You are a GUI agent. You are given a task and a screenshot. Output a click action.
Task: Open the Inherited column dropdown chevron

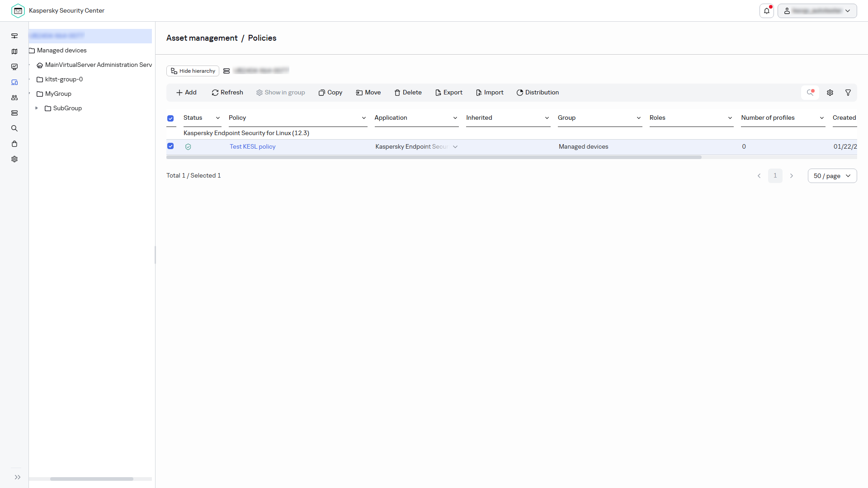tap(547, 118)
